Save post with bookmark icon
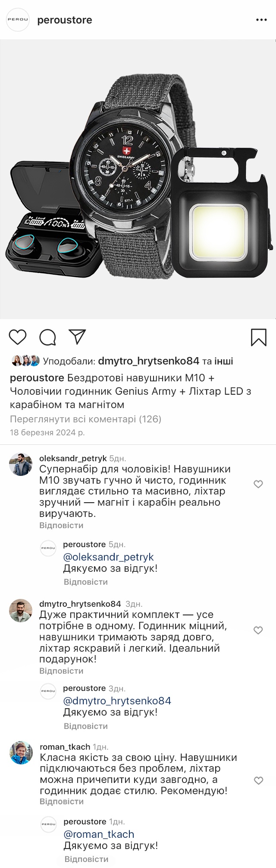 pyautogui.click(x=258, y=337)
